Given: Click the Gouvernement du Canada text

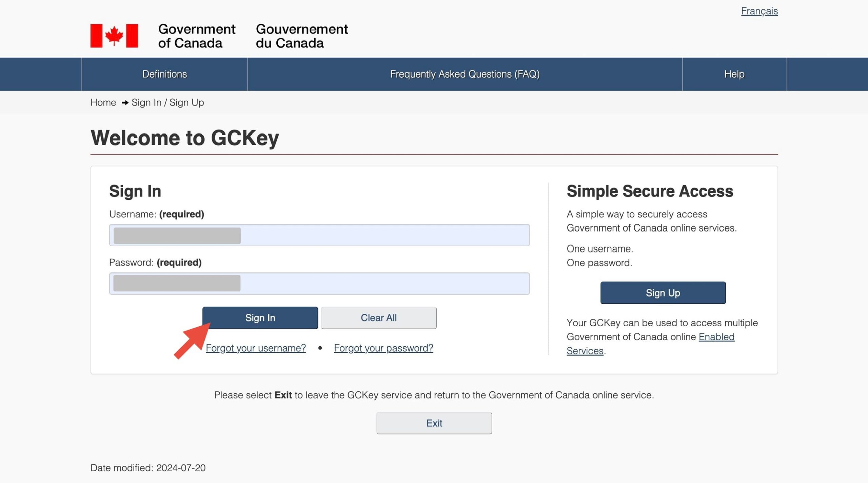Looking at the screenshot, I should point(301,36).
